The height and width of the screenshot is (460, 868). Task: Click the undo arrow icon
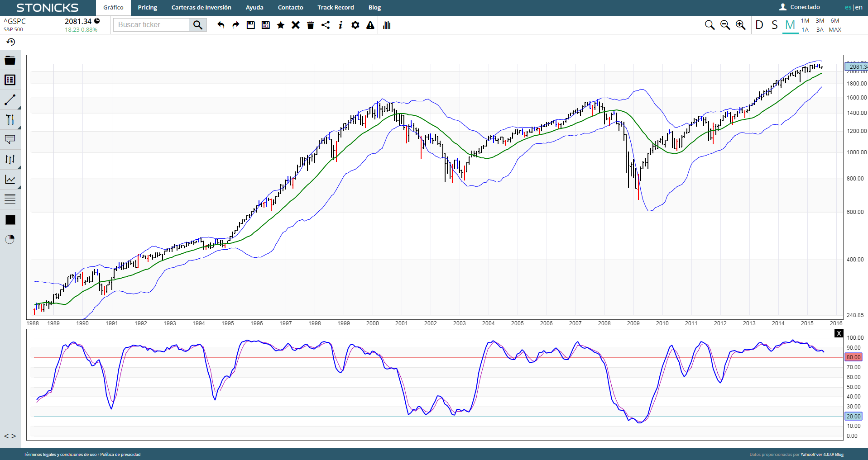(x=221, y=25)
